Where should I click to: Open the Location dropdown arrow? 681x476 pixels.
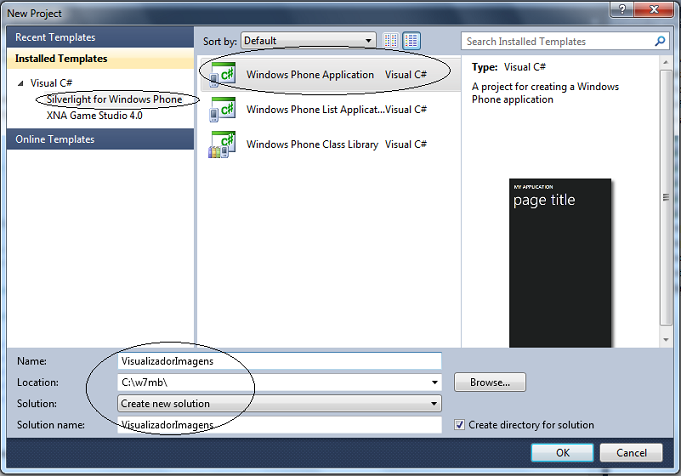coord(434,382)
